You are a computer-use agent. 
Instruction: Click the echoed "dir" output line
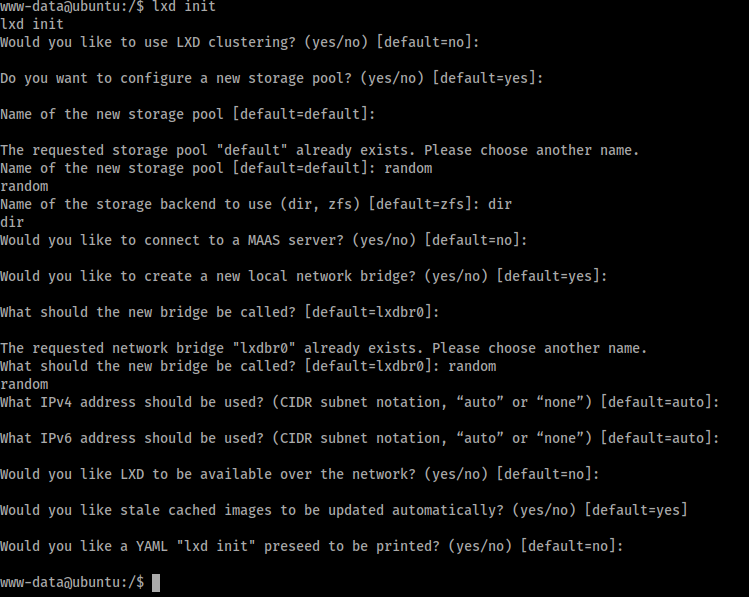tap(12, 222)
